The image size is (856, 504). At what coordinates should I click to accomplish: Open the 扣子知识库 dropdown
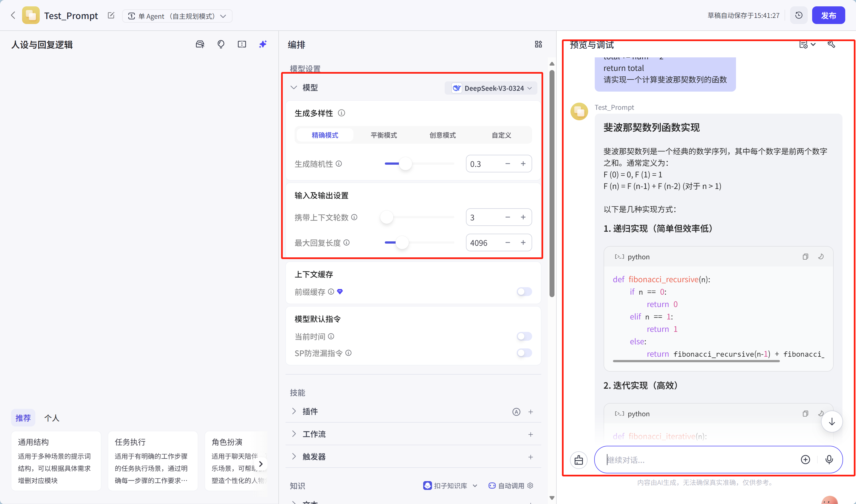coord(450,486)
